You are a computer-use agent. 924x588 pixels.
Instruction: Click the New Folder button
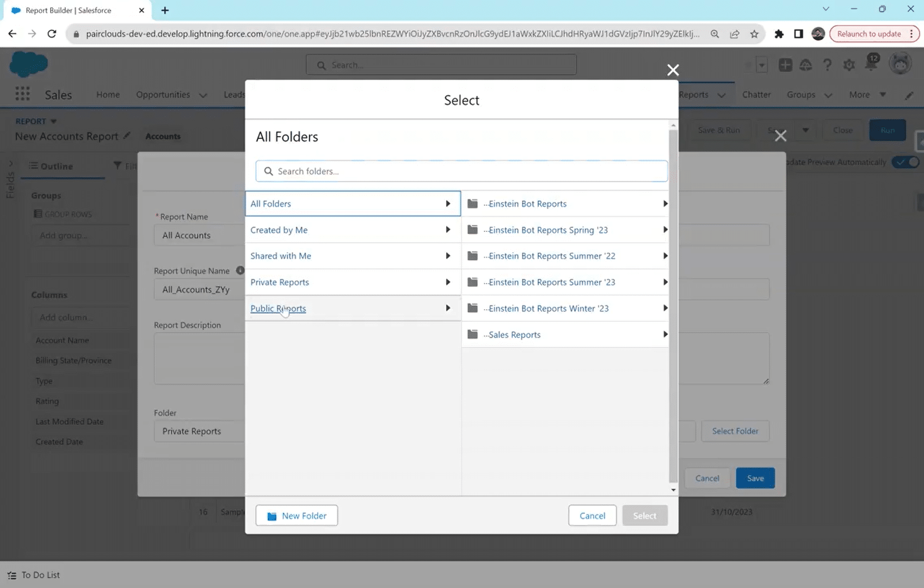coord(297,516)
